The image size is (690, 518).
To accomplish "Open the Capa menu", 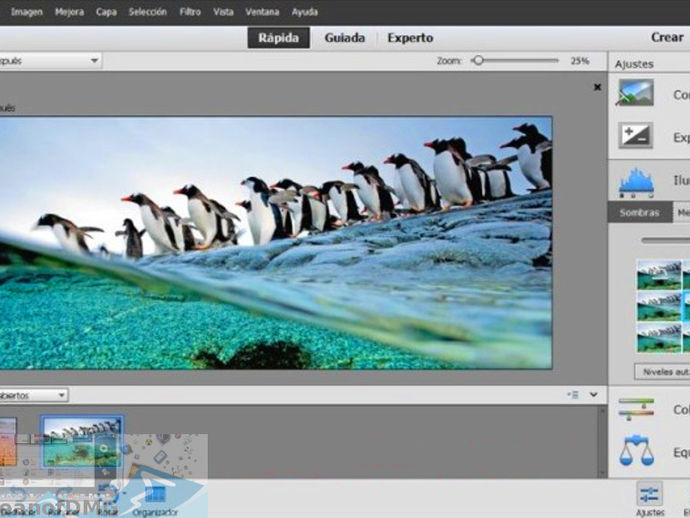I will tap(106, 12).
